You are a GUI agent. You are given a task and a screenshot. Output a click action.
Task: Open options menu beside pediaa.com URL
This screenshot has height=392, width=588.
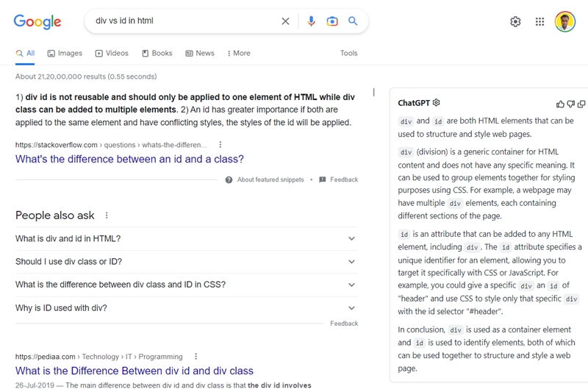pyautogui.click(x=196, y=357)
